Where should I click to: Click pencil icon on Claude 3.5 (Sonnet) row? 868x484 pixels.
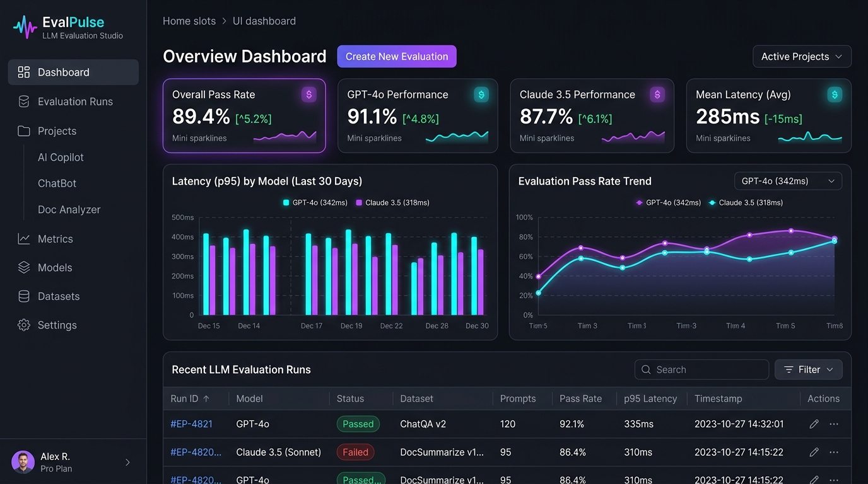pos(814,452)
